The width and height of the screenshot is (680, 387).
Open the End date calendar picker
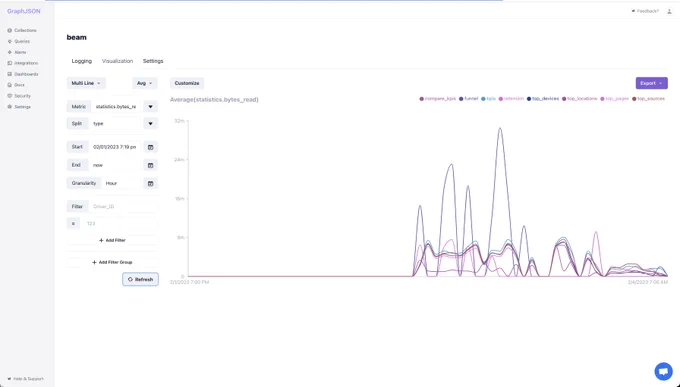(150, 165)
